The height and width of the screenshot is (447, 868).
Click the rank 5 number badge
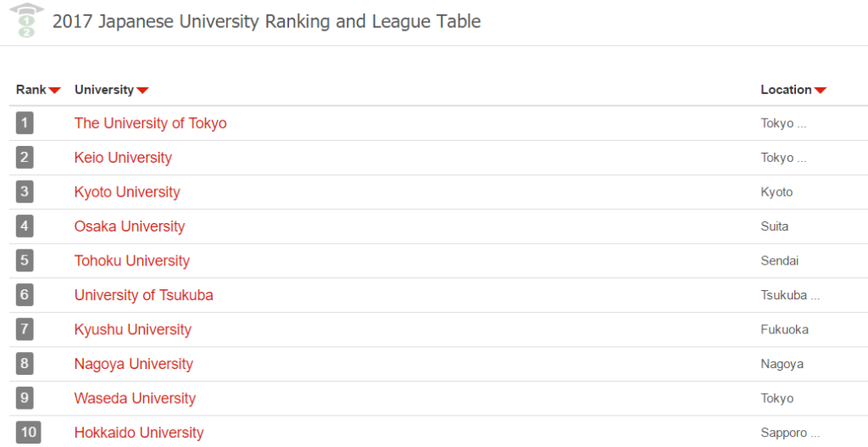25,260
